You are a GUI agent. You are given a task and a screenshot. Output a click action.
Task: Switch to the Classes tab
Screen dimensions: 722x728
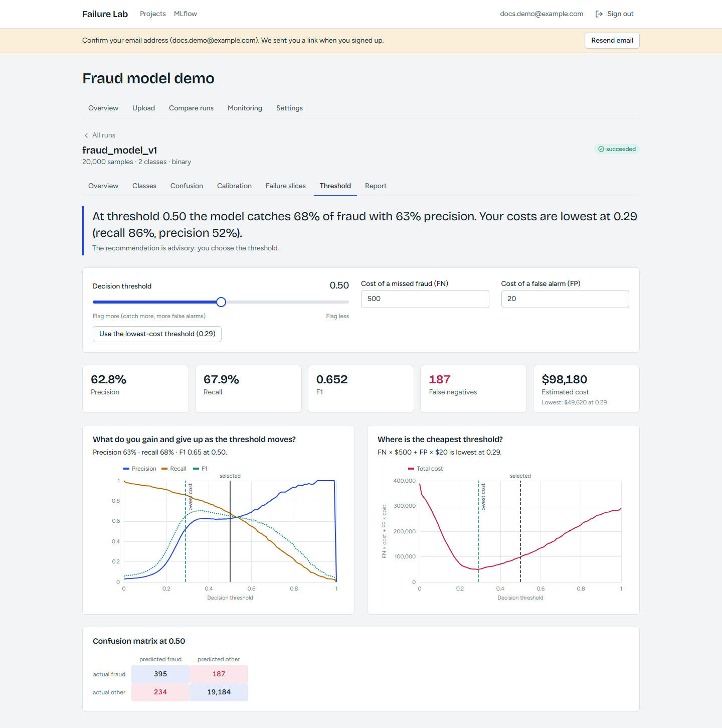[x=144, y=186]
